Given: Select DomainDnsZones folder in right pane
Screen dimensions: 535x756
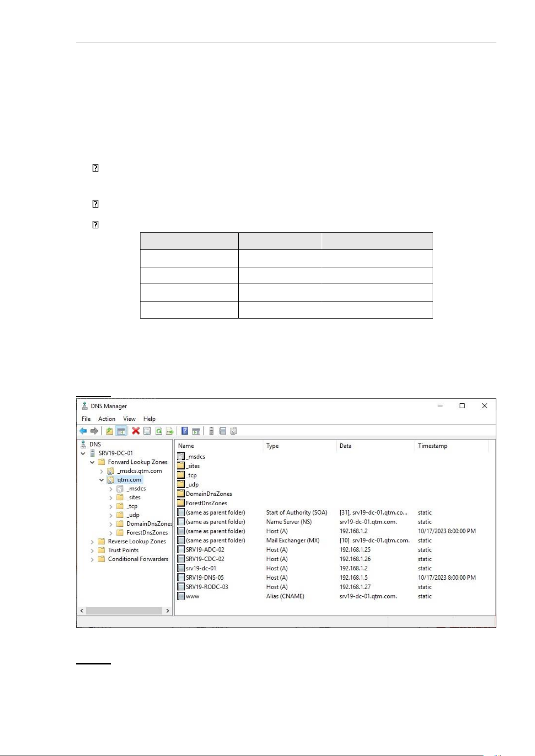Looking at the screenshot, I should [205, 494].
